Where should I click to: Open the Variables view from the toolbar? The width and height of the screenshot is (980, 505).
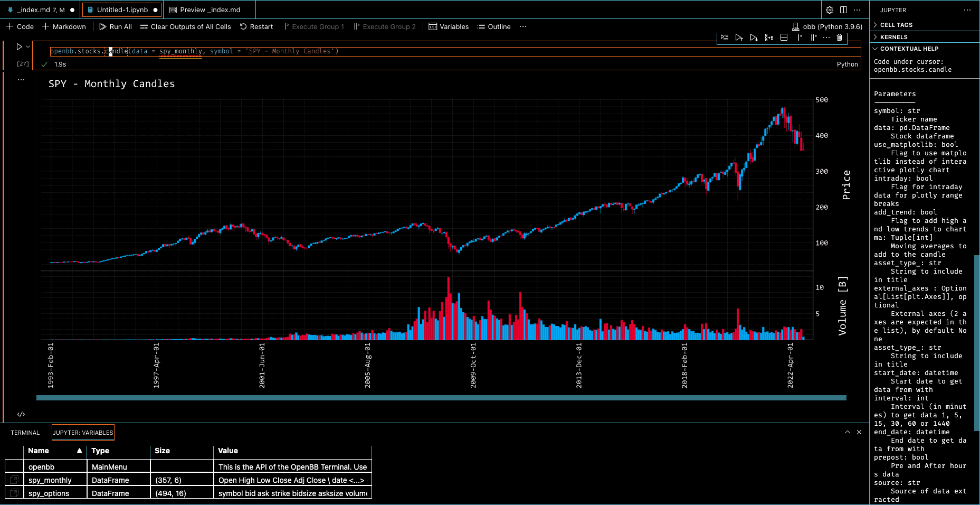point(449,26)
